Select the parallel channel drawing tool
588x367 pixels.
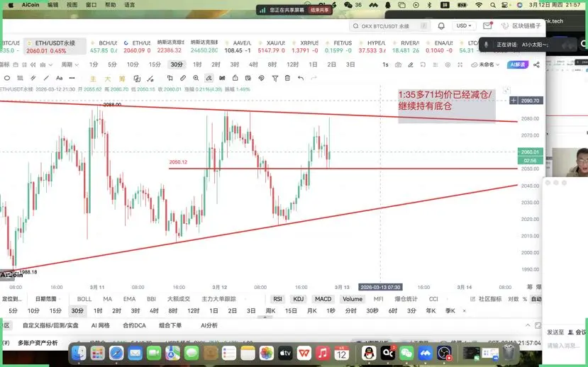[33, 78]
